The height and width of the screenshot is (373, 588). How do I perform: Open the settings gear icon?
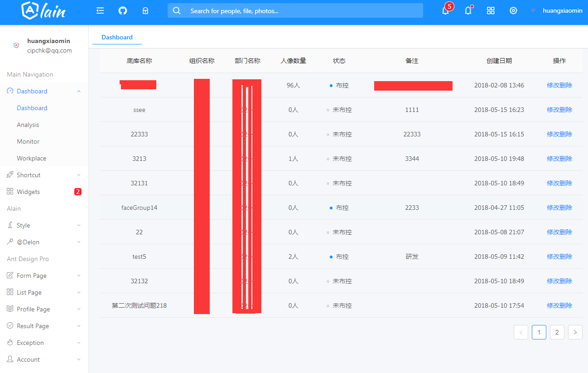coord(513,10)
